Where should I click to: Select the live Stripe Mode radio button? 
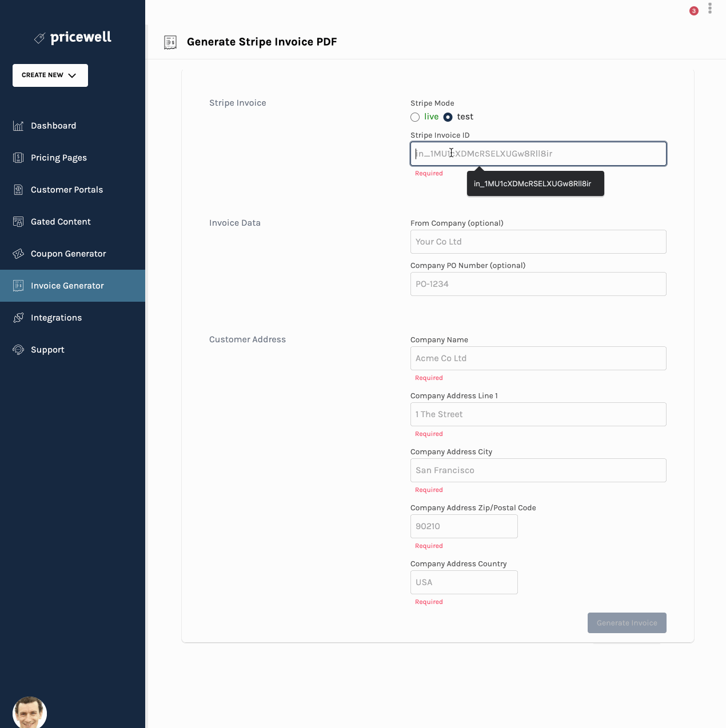click(x=415, y=117)
